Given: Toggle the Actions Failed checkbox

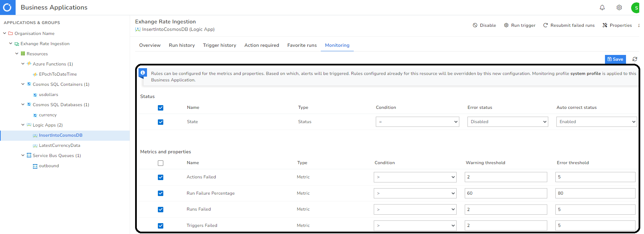Looking at the screenshot, I should (161, 177).
